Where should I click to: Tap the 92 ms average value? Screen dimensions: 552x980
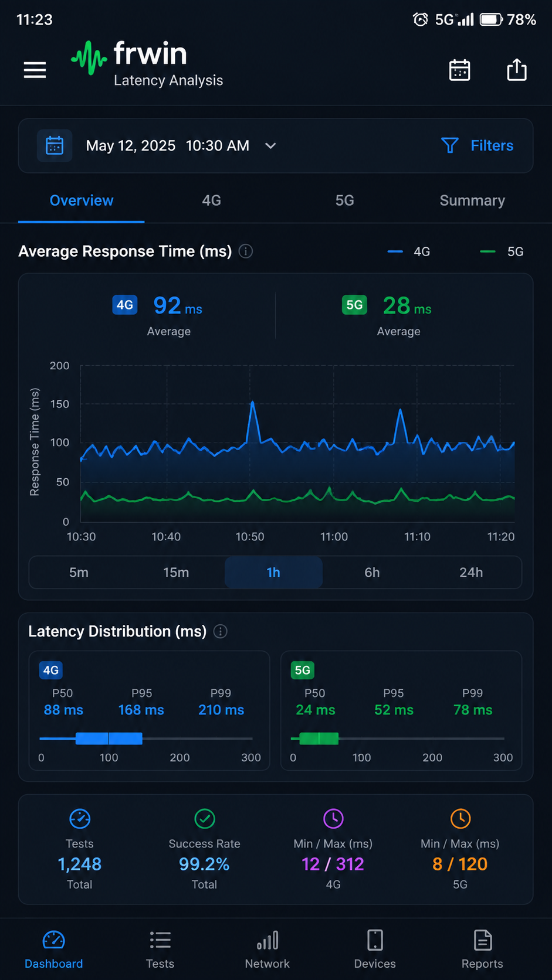click(x=178, y=305)
